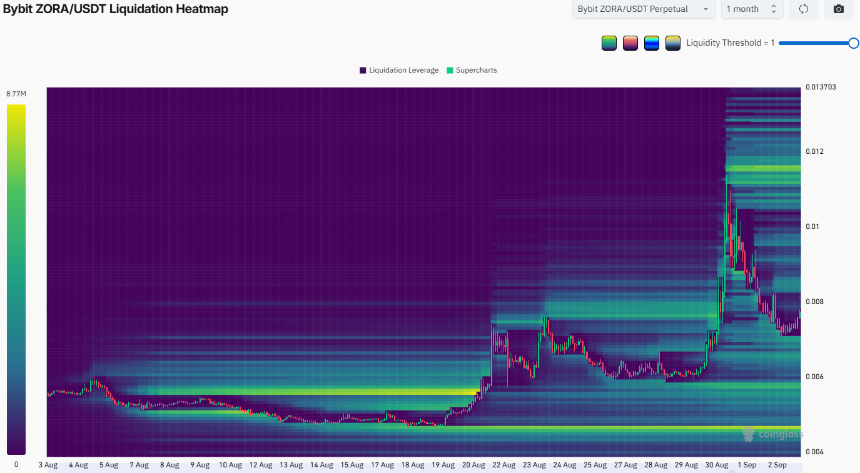Click the 3 Aug date axis label
Image resolution: width=860 pixels, height=473 pixels.
click(48, 465)
